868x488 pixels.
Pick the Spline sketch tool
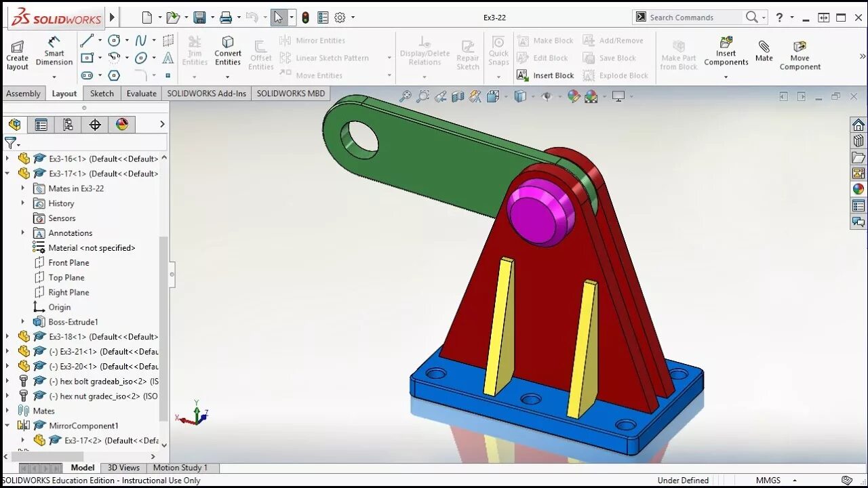tap(140, 41)
